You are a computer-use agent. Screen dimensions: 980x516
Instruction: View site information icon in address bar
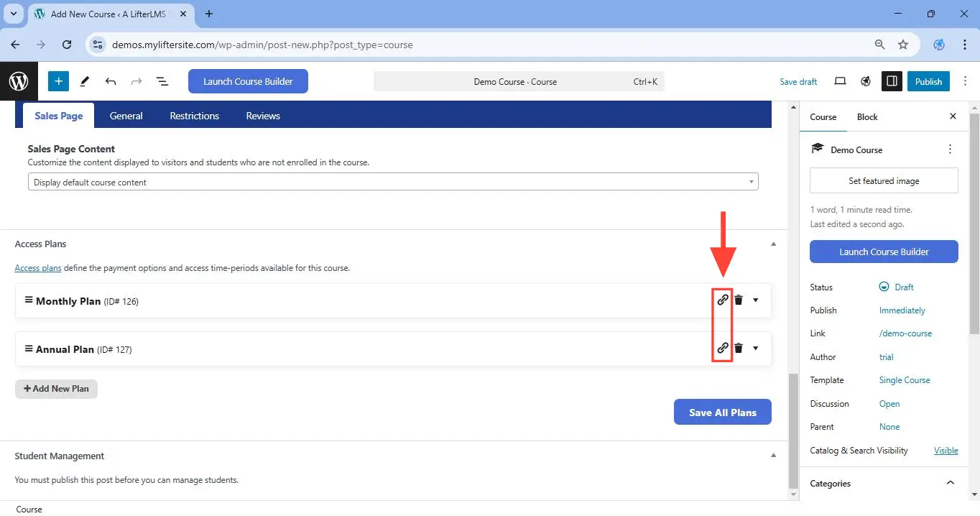tap(98, 45)
